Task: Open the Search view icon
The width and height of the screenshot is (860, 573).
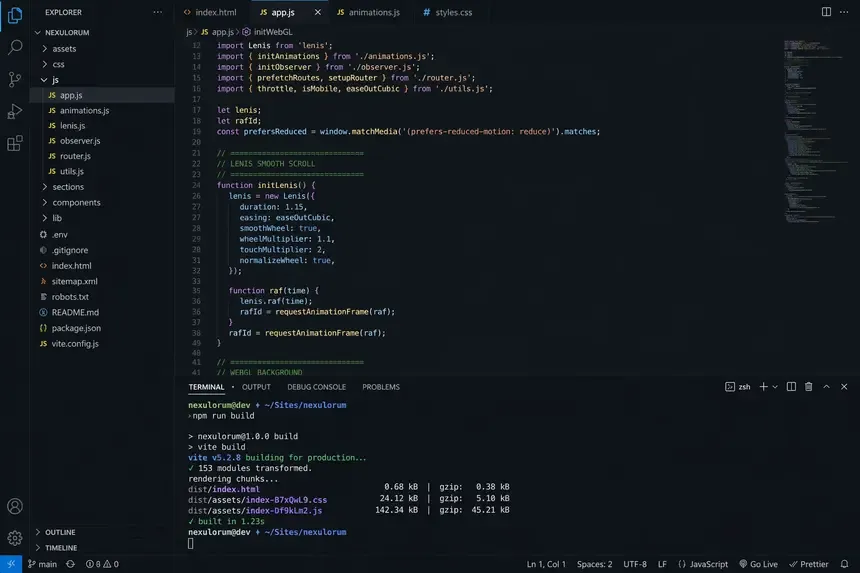Action: 15,47
